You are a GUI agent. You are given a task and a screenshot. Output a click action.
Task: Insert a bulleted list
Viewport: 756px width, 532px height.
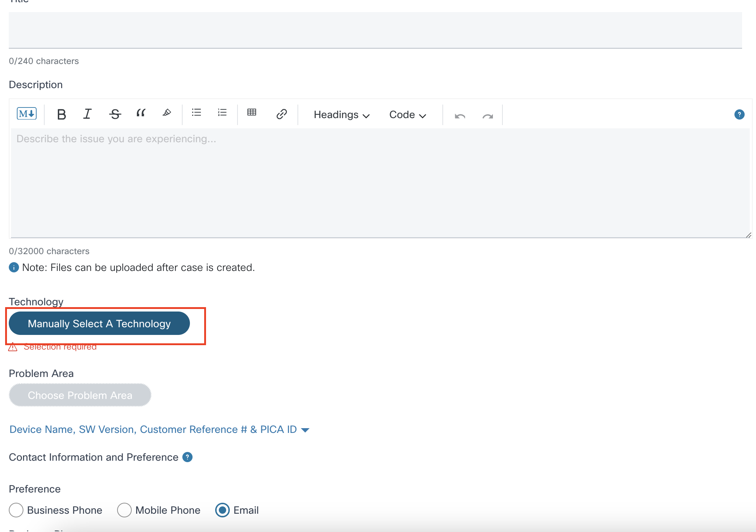point(197,113)
